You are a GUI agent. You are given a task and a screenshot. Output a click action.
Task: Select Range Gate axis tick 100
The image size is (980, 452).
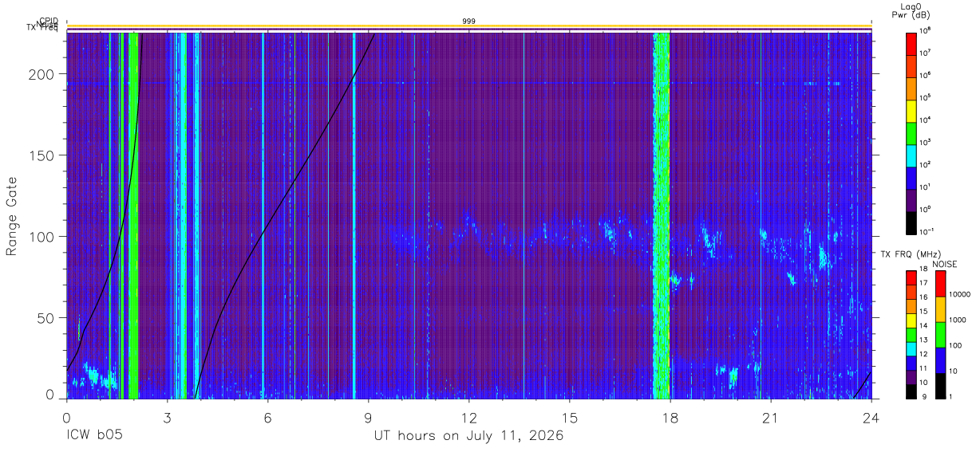pyautogui.click(x=42, y=237)
